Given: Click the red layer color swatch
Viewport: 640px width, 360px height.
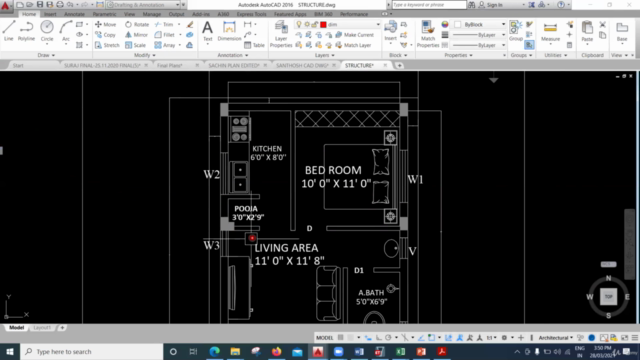Looking at the screenshot, I should 323,24.
